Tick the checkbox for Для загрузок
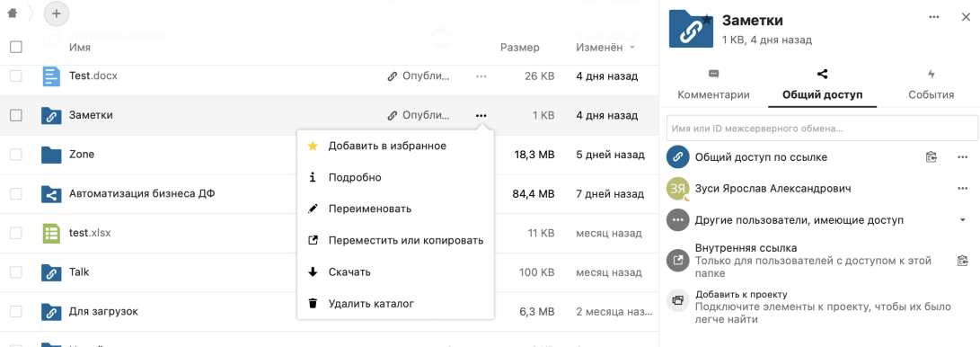980x347 pixels. 16,311
